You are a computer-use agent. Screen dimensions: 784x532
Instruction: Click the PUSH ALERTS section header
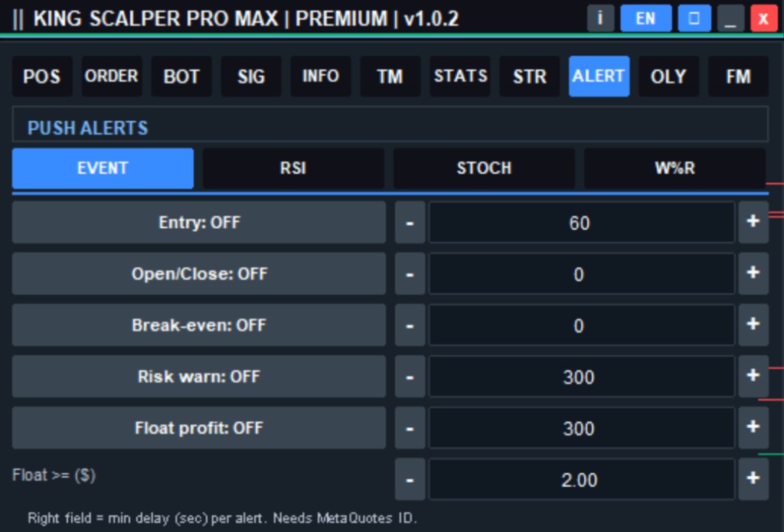390,124
